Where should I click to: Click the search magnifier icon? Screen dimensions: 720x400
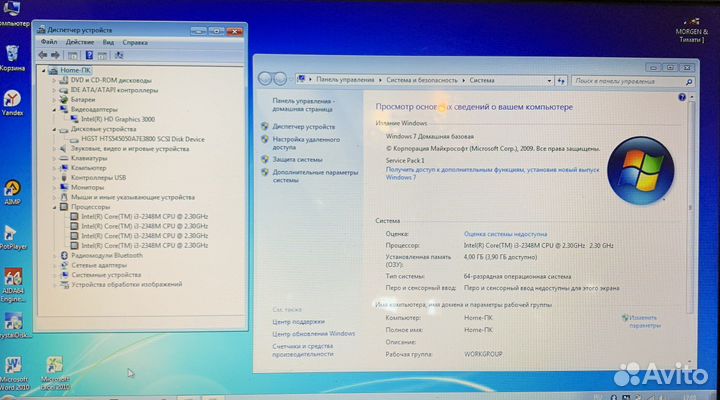tap(689, 82)
